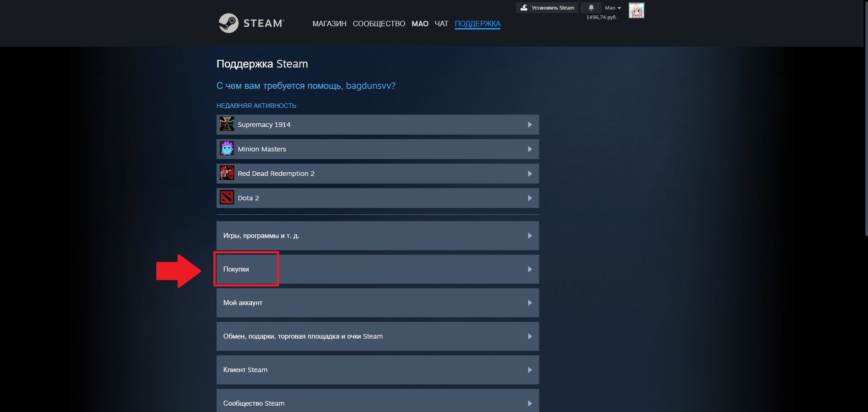Open the Покупки help category
Viewport: 868px width, 412px height.
tap(378, 269)
